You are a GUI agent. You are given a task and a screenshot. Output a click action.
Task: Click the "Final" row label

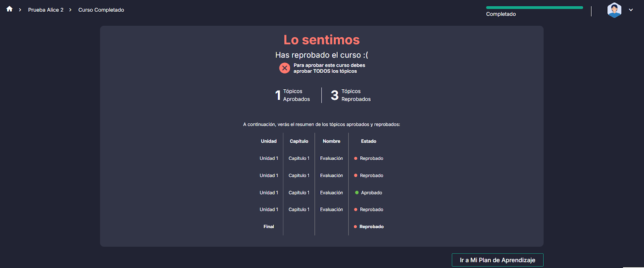pos(268,227)
